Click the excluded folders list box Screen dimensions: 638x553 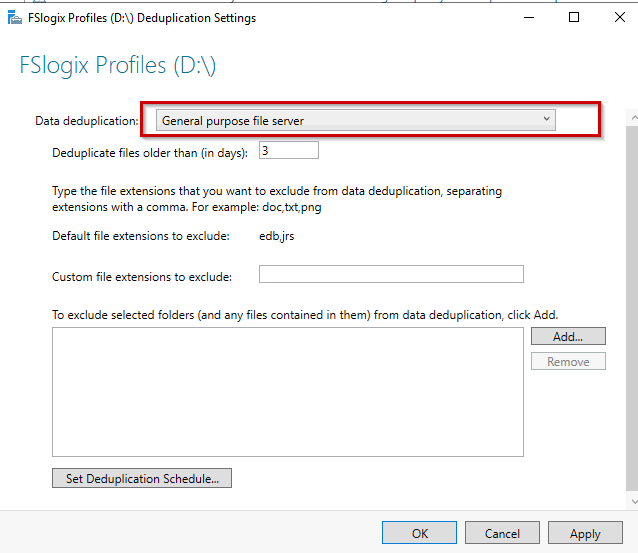tap(288, 392)
